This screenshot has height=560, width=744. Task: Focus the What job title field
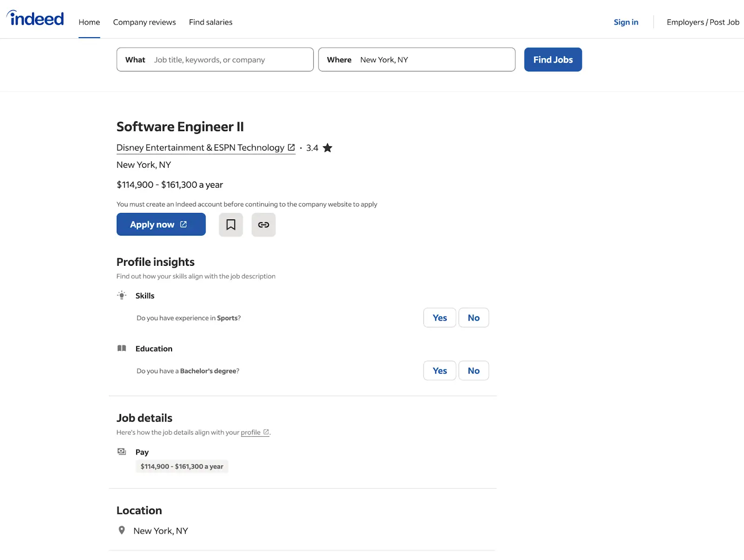pos(228,60)
